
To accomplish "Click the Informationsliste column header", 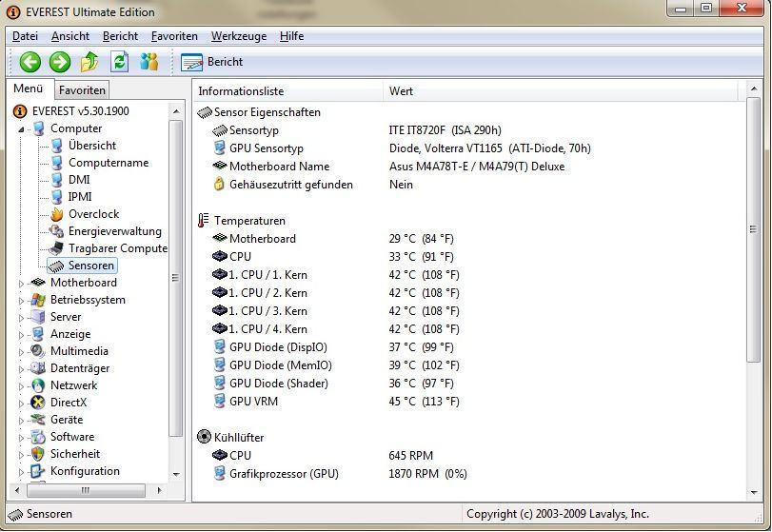I will 288,91.
